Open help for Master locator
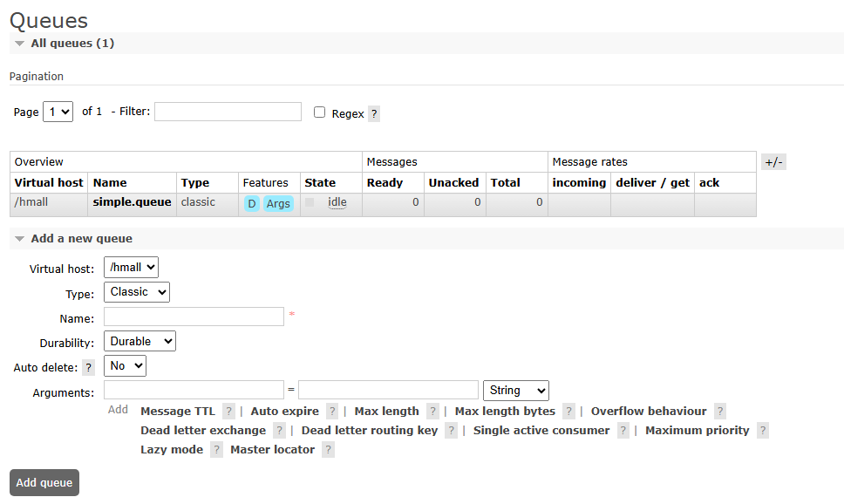Screen dimensions: 844x504 [x=328, y=450]
